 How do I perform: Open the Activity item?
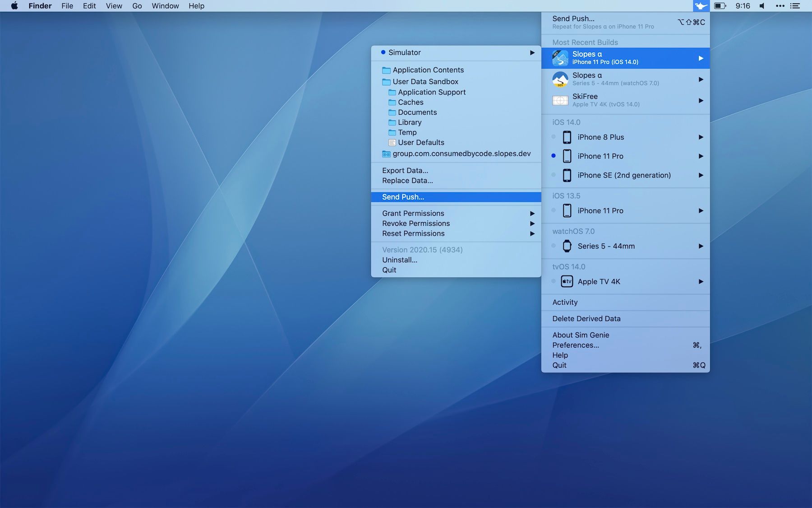coord(625,303)
